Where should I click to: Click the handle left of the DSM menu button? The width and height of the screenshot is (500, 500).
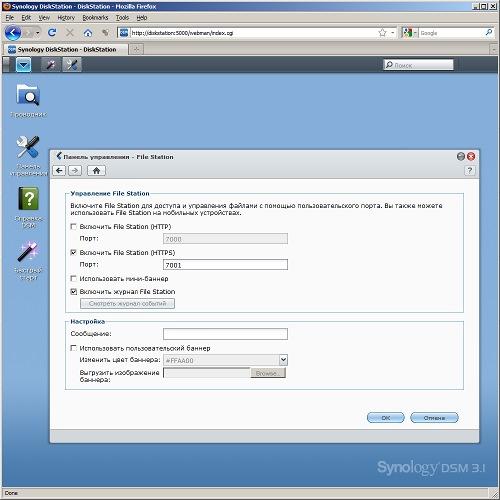click(6, 65)
